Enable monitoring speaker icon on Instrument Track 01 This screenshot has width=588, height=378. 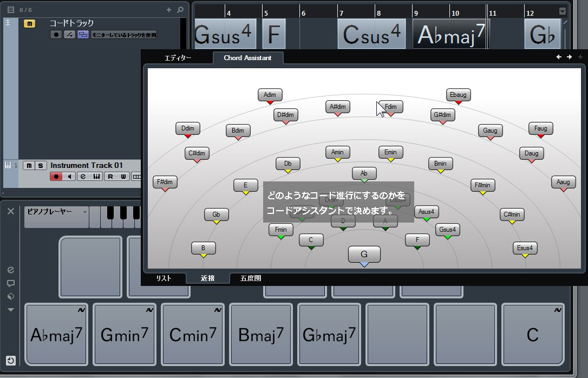[70, 175]
